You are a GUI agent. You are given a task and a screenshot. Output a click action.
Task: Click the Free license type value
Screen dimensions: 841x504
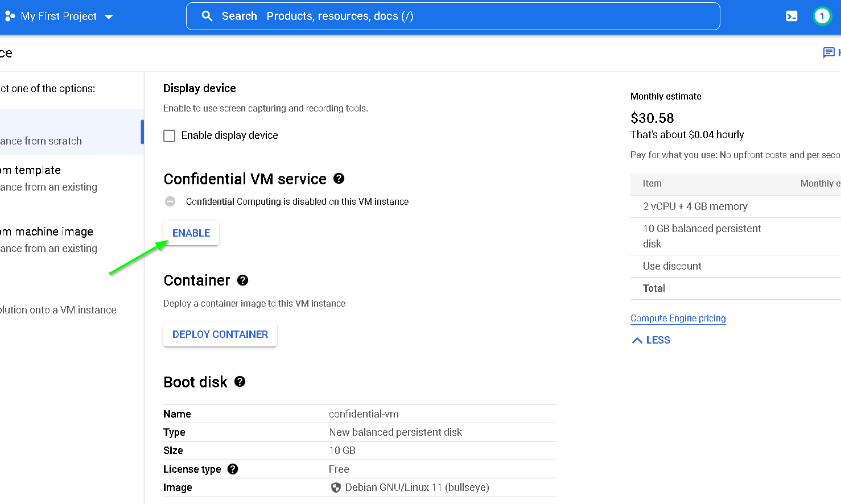[339, 469]
